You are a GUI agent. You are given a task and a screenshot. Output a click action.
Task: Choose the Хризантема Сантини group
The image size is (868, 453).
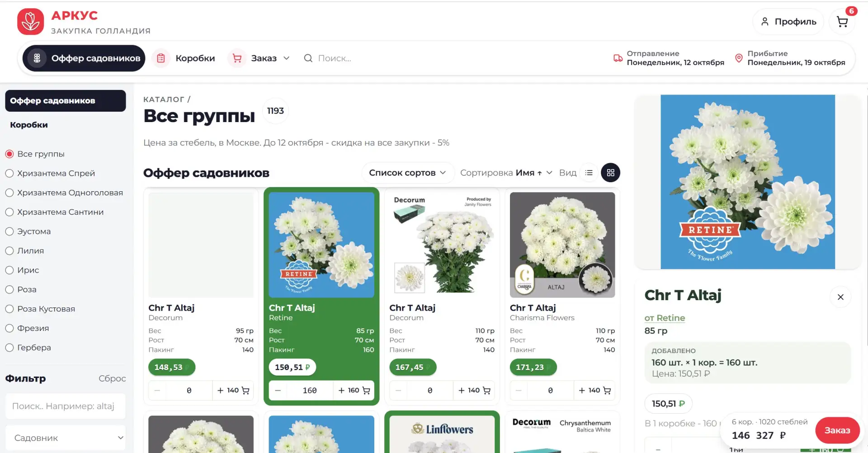54,212
